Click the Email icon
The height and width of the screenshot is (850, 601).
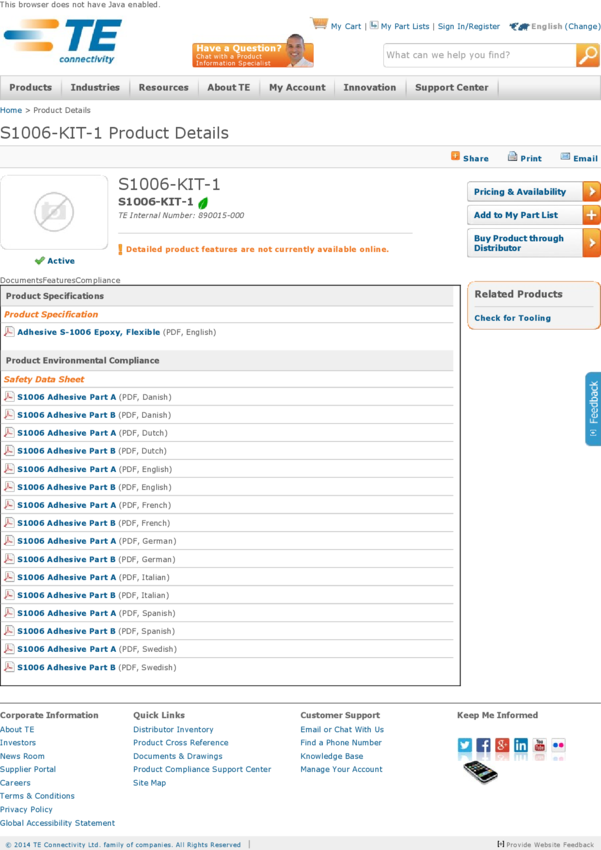(x=565, y=157)
